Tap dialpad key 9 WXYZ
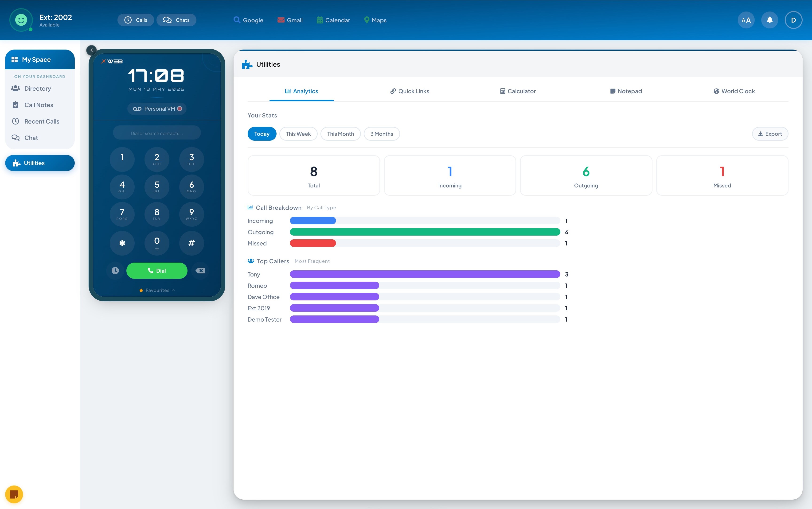 pos(191,214)
